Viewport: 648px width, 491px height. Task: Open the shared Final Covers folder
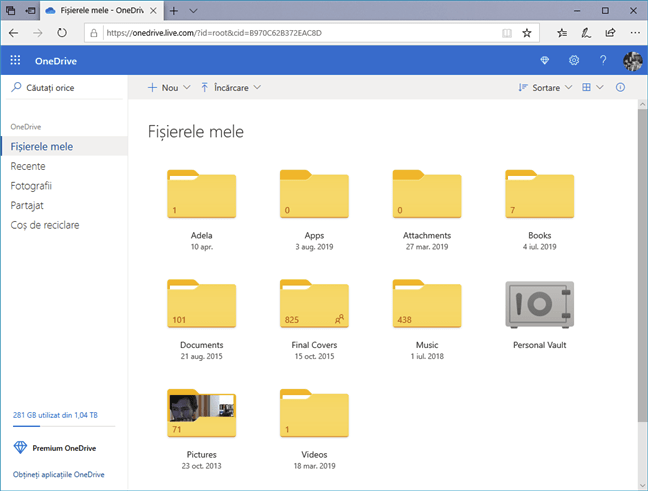[314, 303]
